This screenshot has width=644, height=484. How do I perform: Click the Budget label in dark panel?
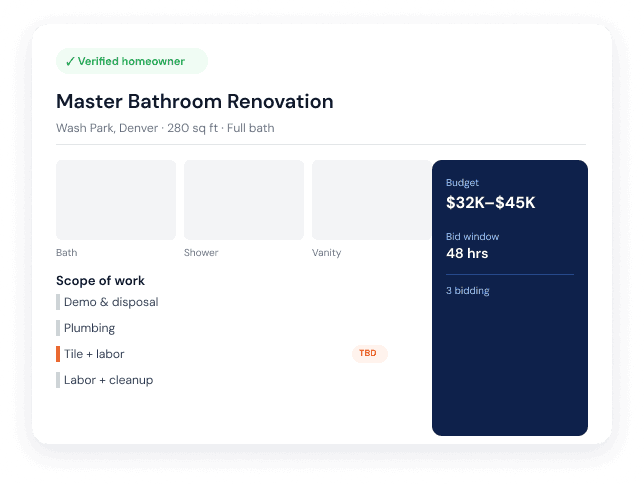coord(462,183)
